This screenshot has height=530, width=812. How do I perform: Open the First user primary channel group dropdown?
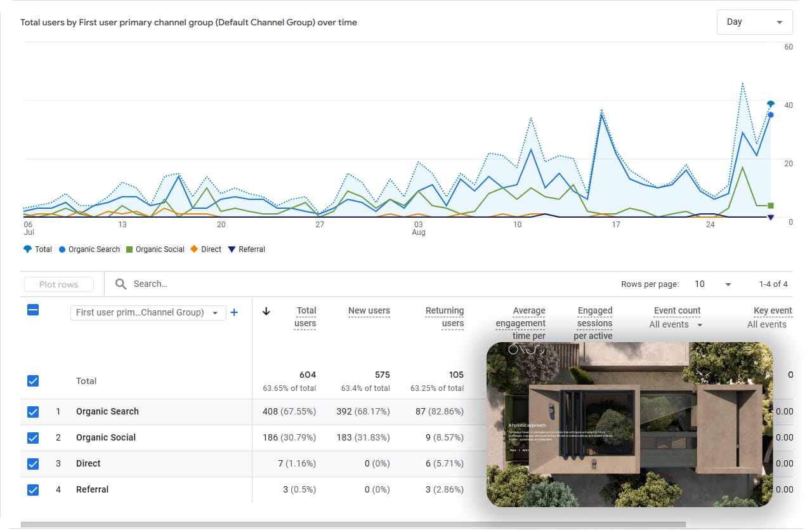point(148,312)
